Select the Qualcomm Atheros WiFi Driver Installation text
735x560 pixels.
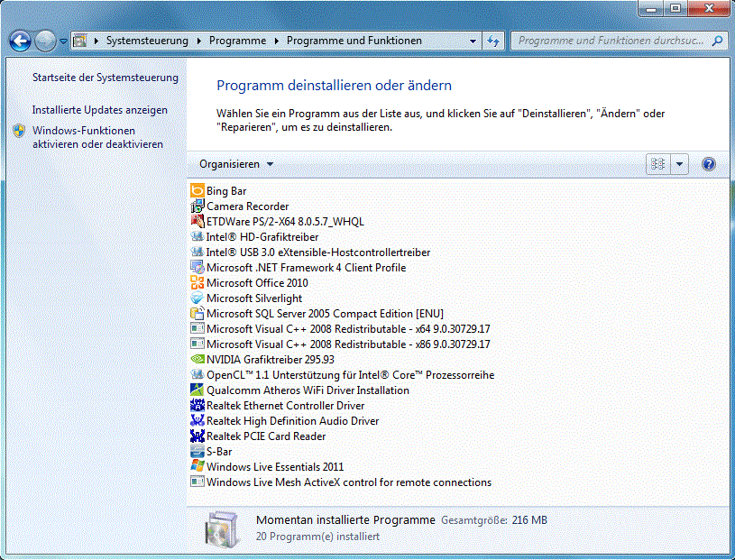click(308, 390)
